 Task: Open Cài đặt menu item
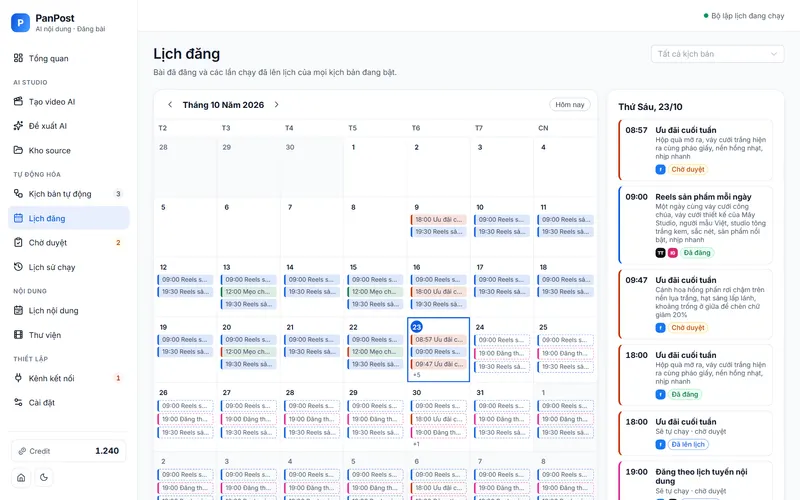[x=69, y=403]
